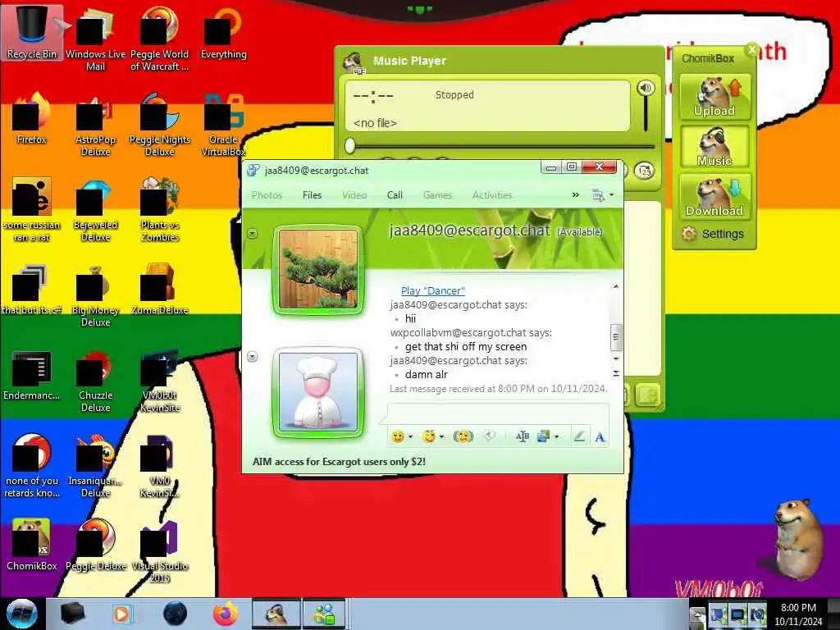Open Plants vs Zombies desktop icon
The width and height of the screenshot is (840, 630).
160,210
